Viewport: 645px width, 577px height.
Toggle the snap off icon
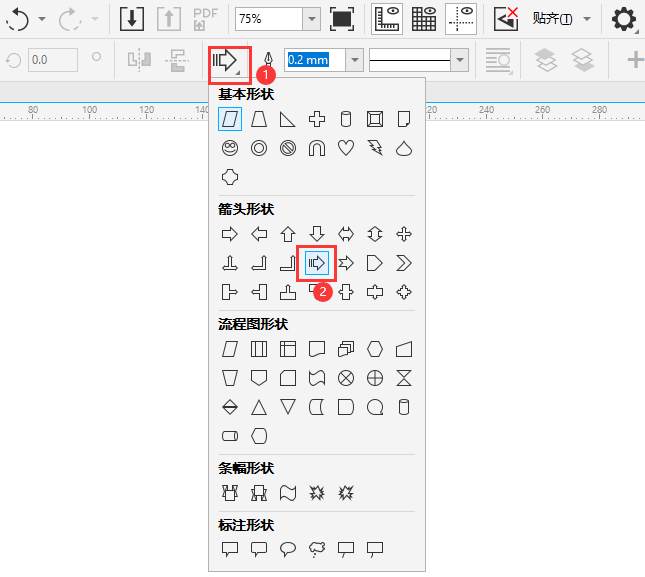point(506,19)
